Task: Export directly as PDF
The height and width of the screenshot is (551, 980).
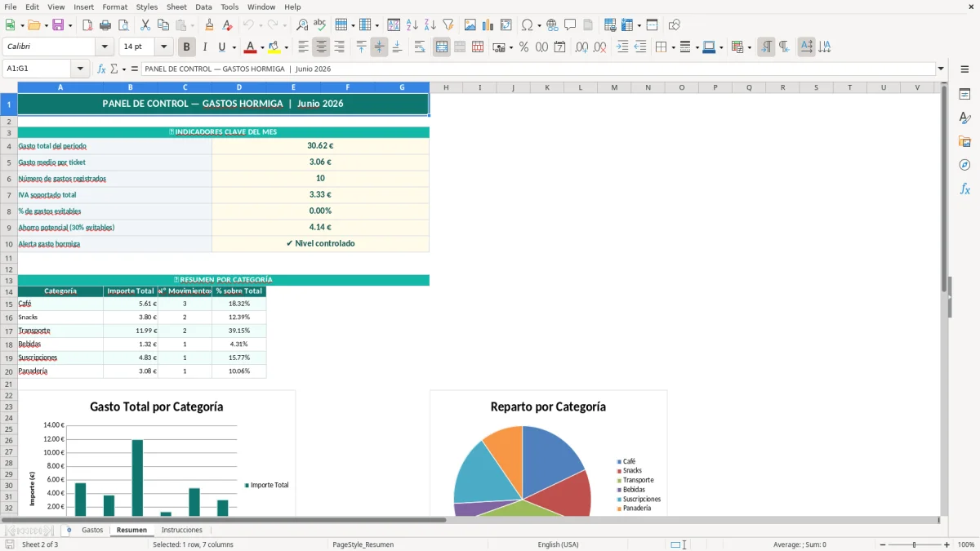Action: 87,25
